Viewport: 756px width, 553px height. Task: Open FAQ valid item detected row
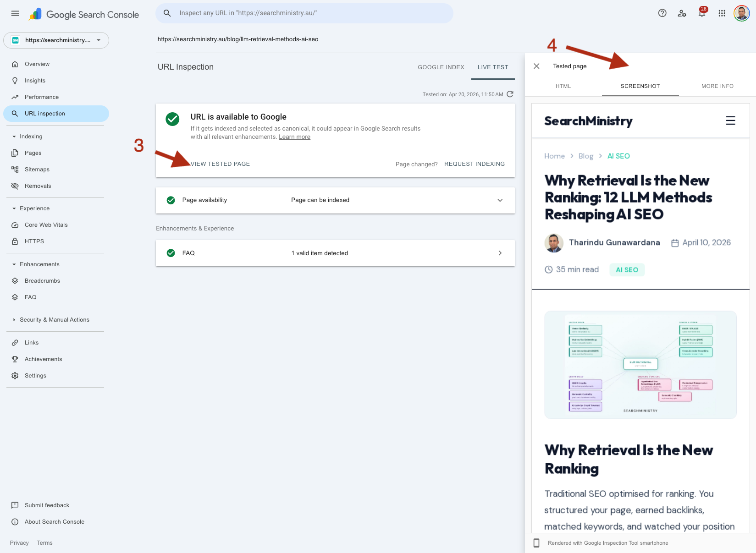pyautogui.click(x=335, y=253)
